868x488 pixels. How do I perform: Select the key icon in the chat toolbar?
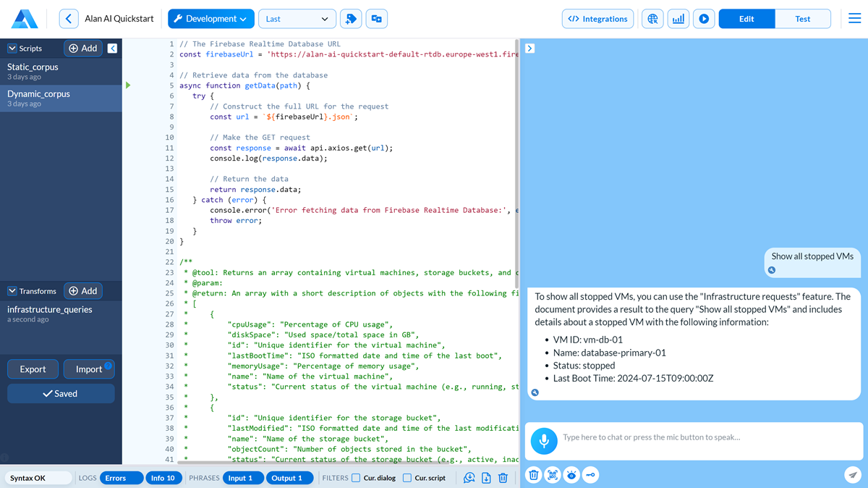(x=590, y=475)
